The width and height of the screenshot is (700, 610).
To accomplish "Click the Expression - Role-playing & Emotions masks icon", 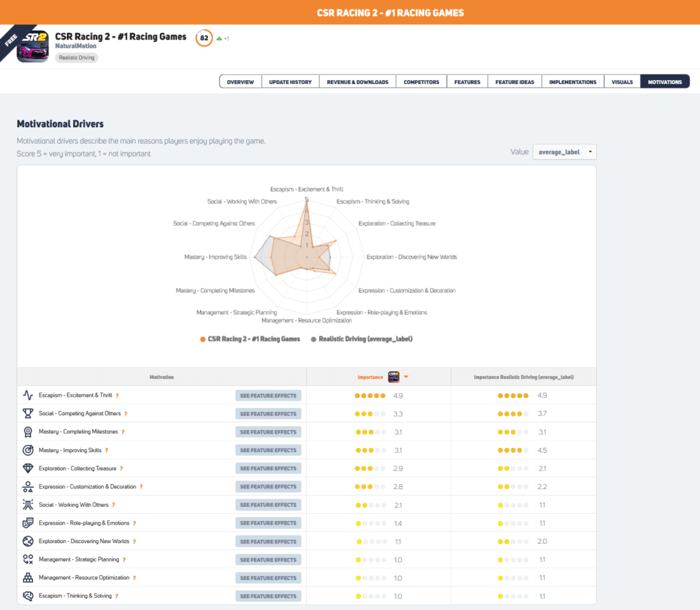I will coord(27,523).
